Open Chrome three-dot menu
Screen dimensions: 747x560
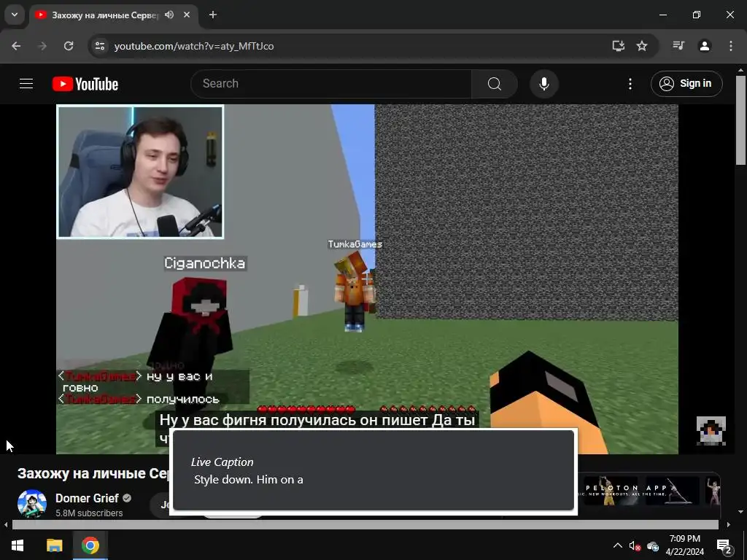coord(731,46)
